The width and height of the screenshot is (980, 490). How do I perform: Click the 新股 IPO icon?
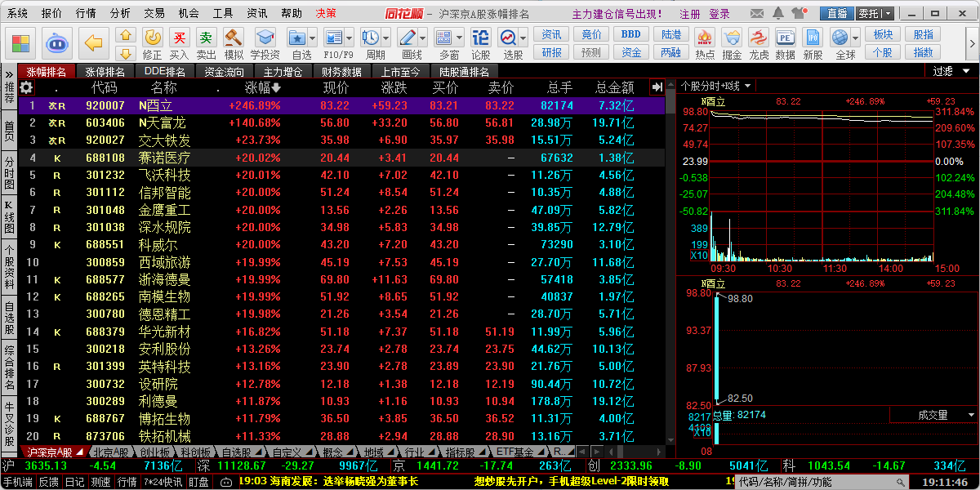[x=813, y=42]
